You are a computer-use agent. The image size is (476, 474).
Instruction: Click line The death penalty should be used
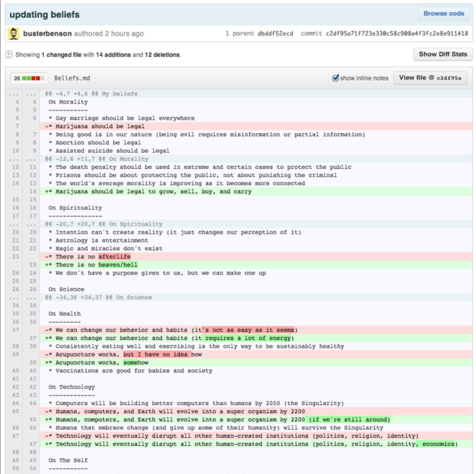[256, 167]
